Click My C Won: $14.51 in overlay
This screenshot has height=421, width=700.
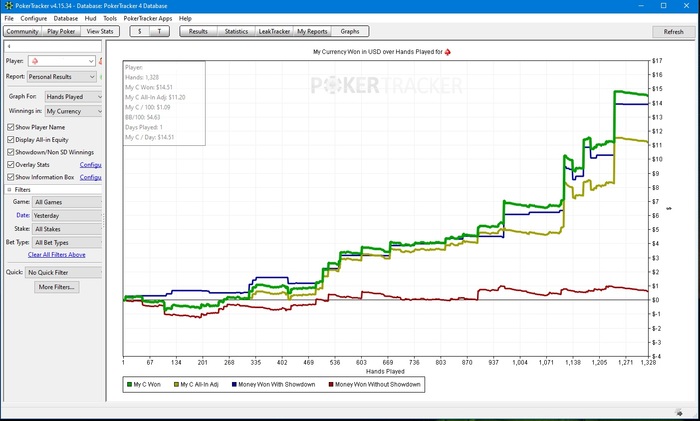pyautogui.click(x=149, y=87)
